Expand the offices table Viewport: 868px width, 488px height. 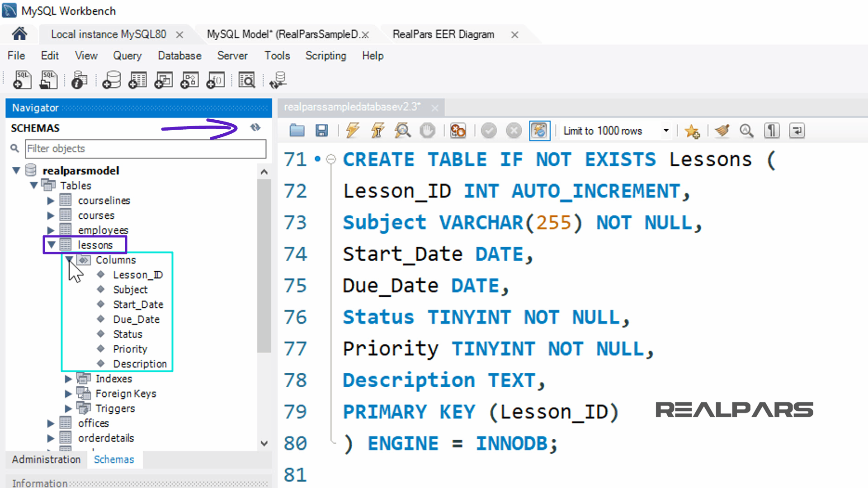(51, 423)
